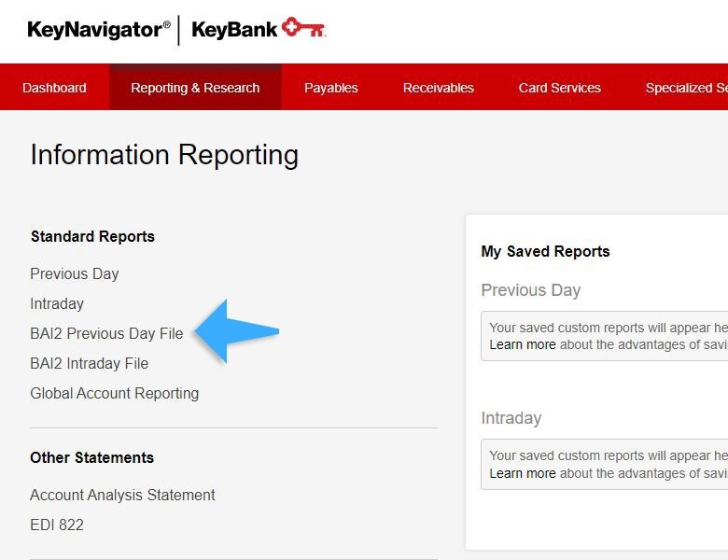Image resolution: width=728 pixels, height=560 pixels.
Task: Click the Information Reporting page title
Action: point(164,155)
